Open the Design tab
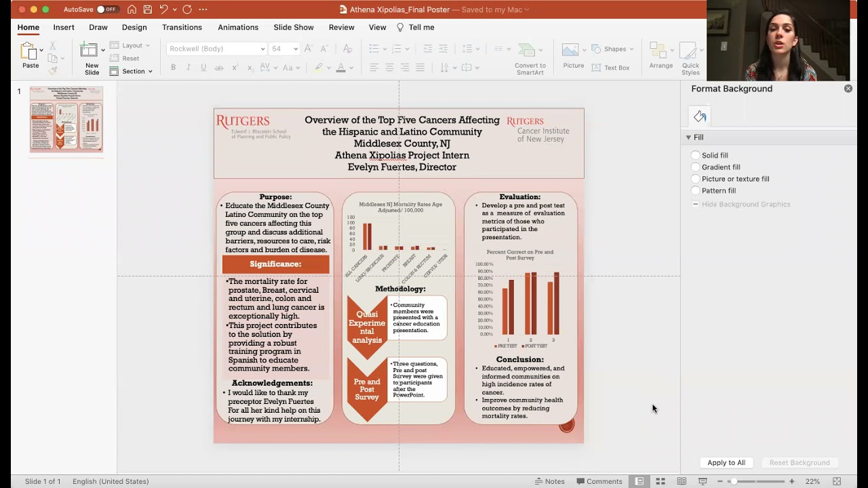The height and width of the screenshot is (488, 868). point(134,27)
